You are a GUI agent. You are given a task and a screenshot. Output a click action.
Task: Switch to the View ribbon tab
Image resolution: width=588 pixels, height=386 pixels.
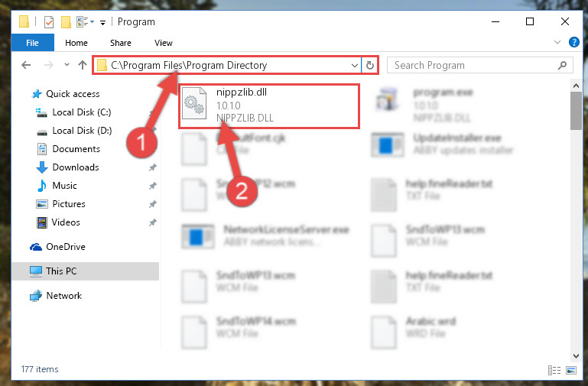tap(164, 43)
